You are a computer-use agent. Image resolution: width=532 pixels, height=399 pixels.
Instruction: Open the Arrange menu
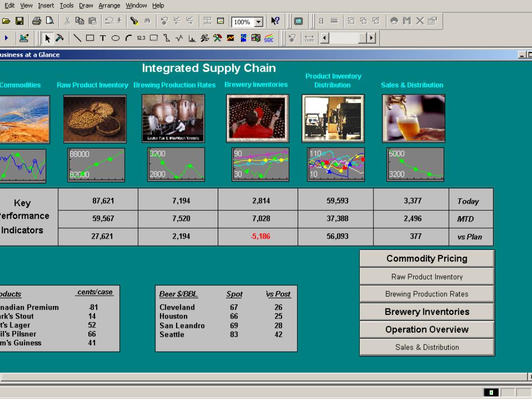[109, 5]
